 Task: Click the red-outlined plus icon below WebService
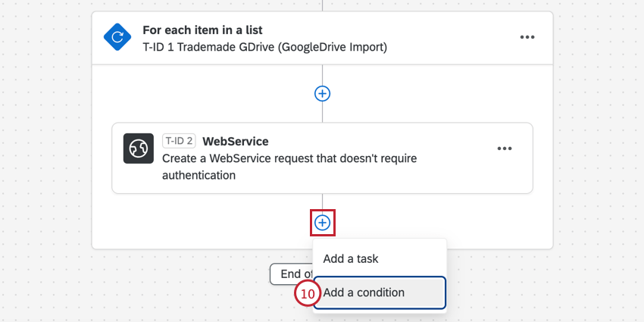click(323, 223)
